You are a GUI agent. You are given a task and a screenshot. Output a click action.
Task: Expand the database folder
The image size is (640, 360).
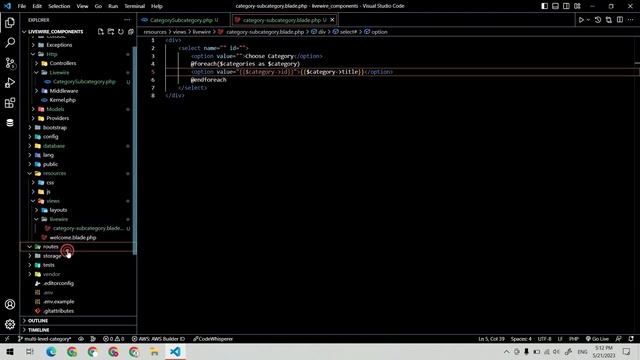(53, 146)
